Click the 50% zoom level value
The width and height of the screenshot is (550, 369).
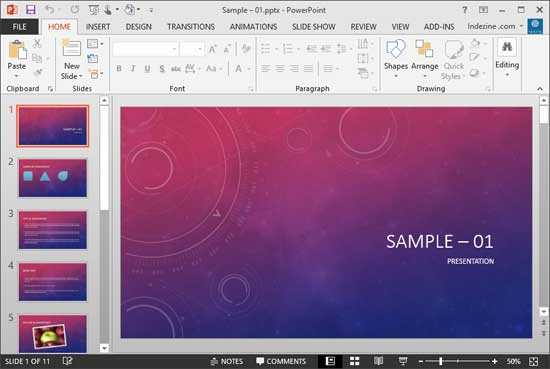[x=513, y=361]
